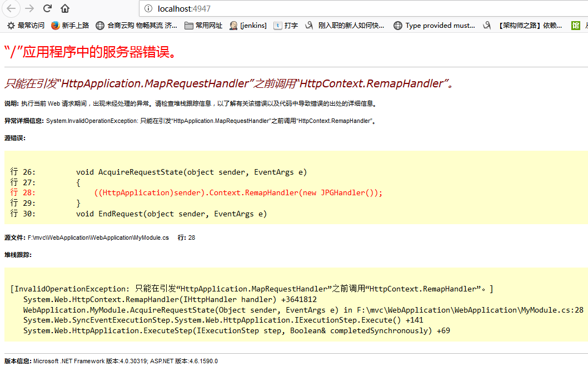Viewport: 588px width, 366px height.
Task: Click the italic HttpContext.RemapHandler error title
Action: point(229,83)
